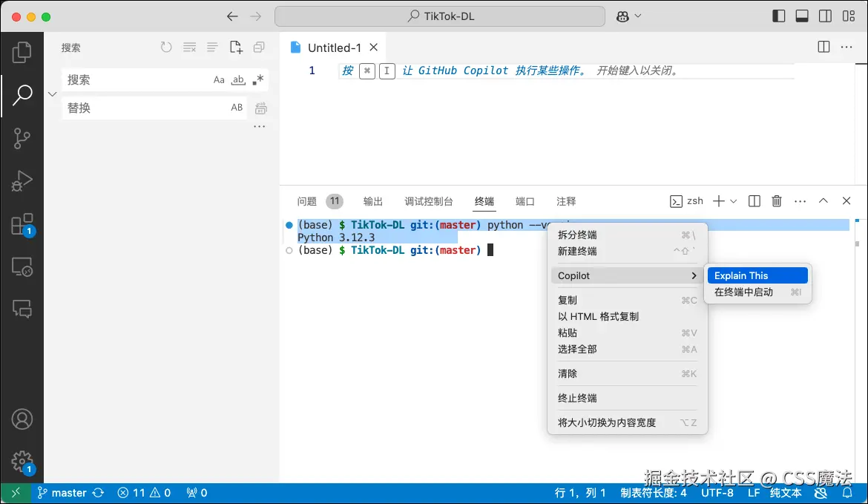
Task: Open the Explorer view in activity bar
Action: pyautogui.click(x=22, y=52)
